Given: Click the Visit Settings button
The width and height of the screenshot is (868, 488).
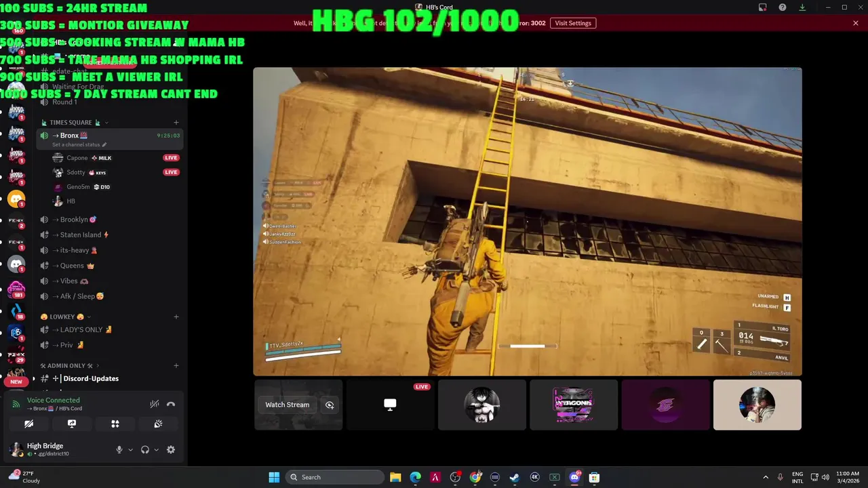Looking at the screenshot, I should click(x=573, y=23).
